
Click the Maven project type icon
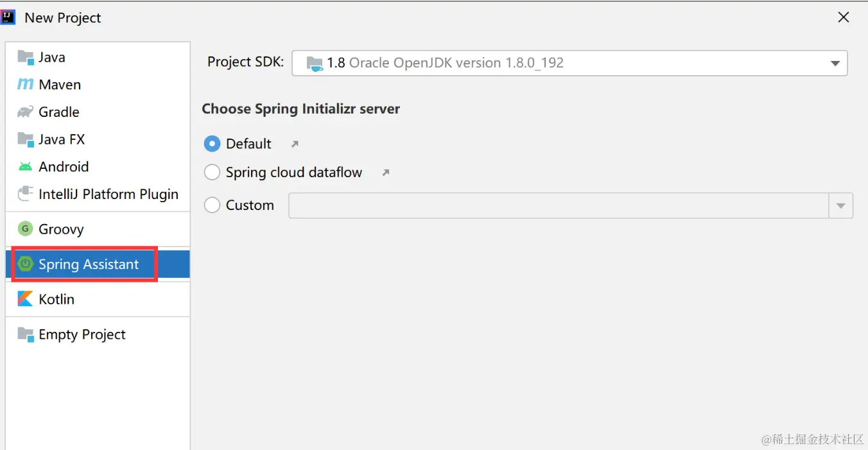click(25, 84)
